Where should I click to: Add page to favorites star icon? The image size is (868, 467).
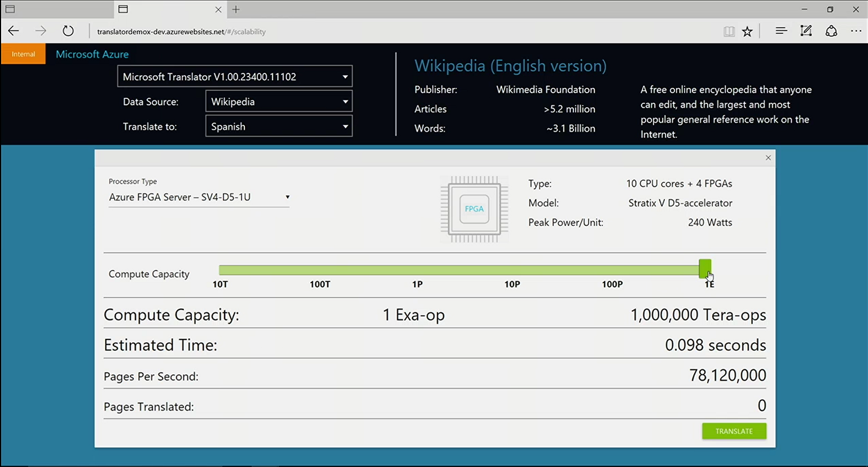coord(747,32)
